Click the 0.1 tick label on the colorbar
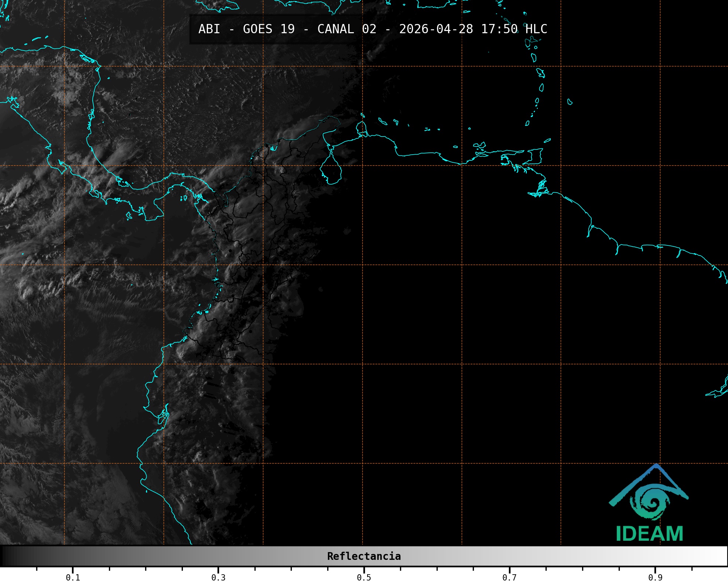This screenshot has height=582, width=728. [73, 578]
